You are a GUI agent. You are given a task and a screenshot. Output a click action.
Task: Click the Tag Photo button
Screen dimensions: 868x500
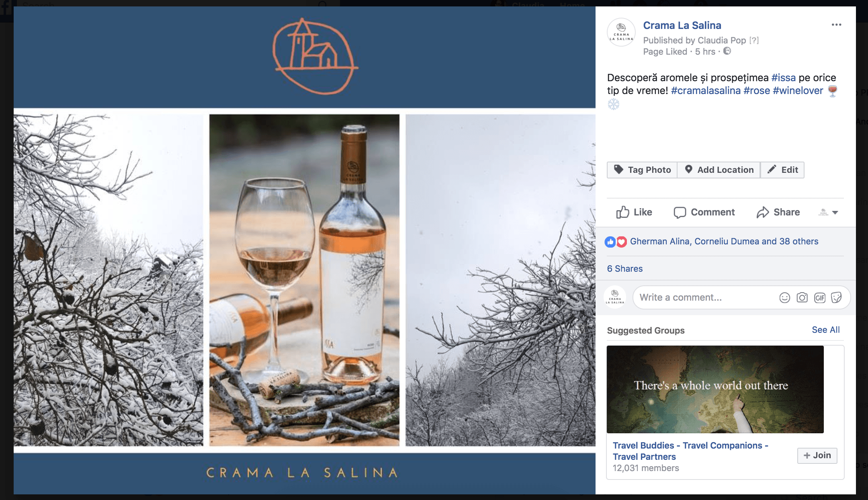[642, 170]
